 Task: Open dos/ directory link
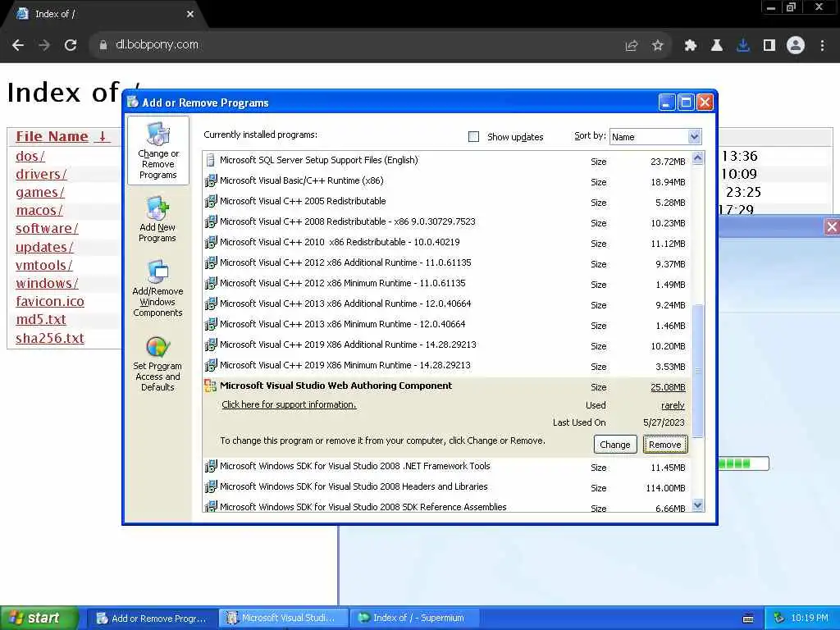click(30, 156)
